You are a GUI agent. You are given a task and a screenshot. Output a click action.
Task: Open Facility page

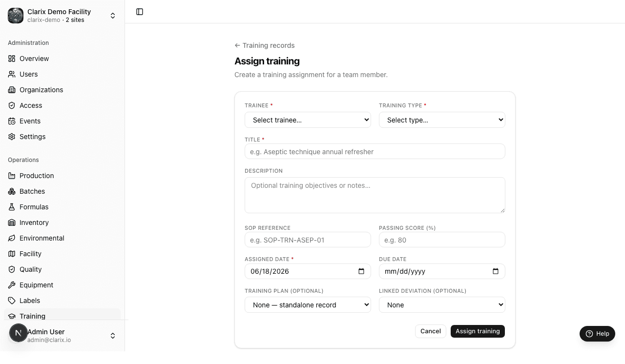coord(62,254)
